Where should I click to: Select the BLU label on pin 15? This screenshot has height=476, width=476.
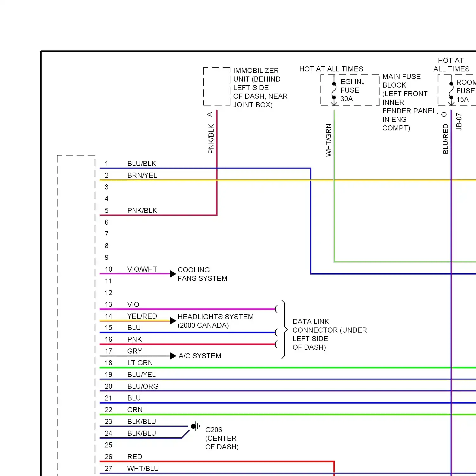pyautogui.click(x=134, y=327)
